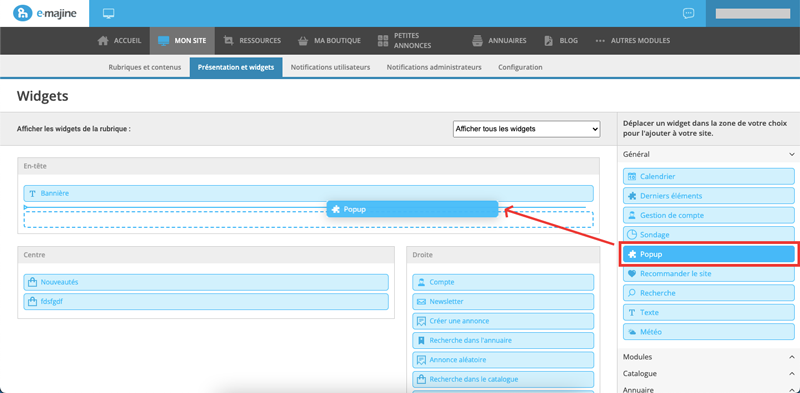Open the MON SITE menu
The width and height of the screenshot is (800, 393).
[182, 41]
